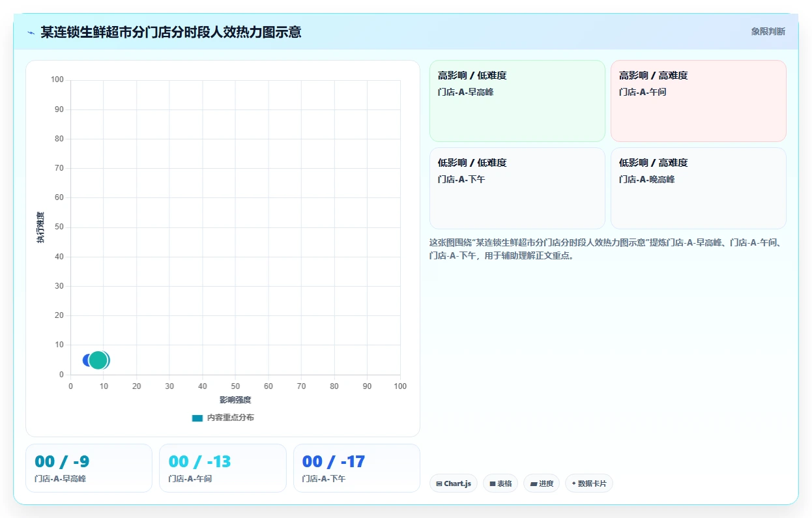This screenshot has width=812, height=518.
Task: Click the 影响强度 x-axis title
Action: pyautogui.click(x=235, y=399)
